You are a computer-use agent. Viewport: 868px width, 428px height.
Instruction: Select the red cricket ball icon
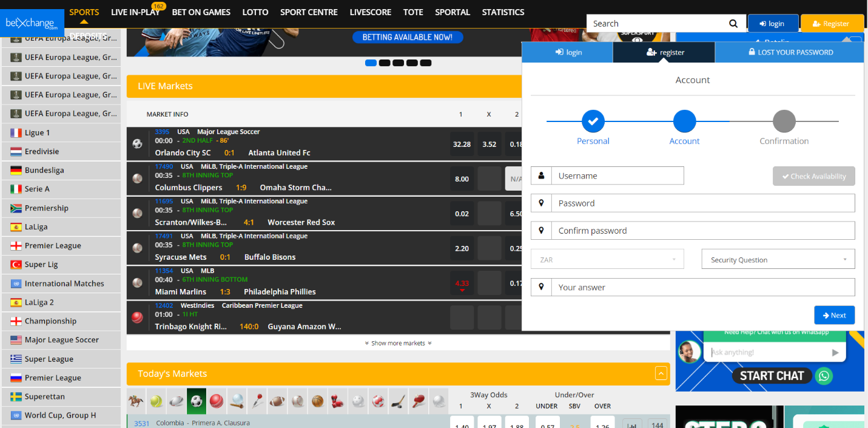coord(217,401)
